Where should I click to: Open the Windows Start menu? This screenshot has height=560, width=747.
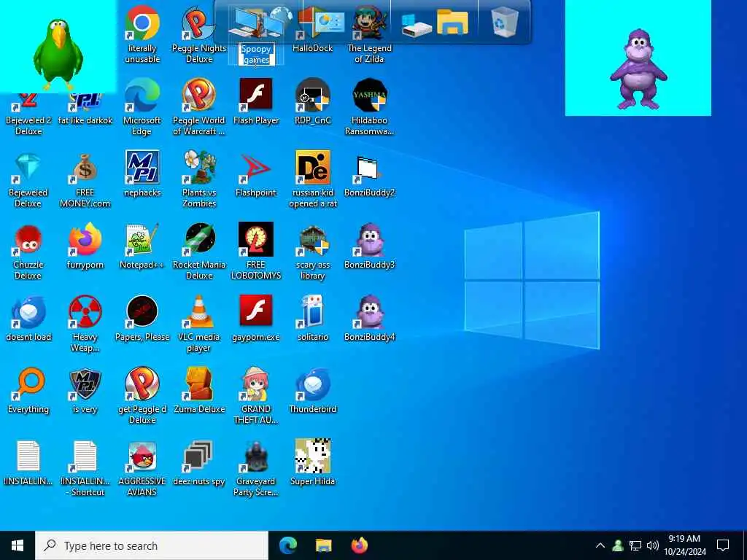click(18, 545)
